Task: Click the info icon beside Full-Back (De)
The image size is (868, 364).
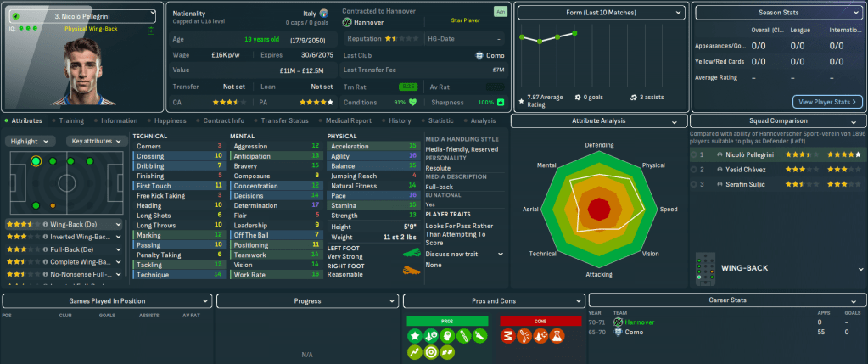Action: tap(44, 249)
